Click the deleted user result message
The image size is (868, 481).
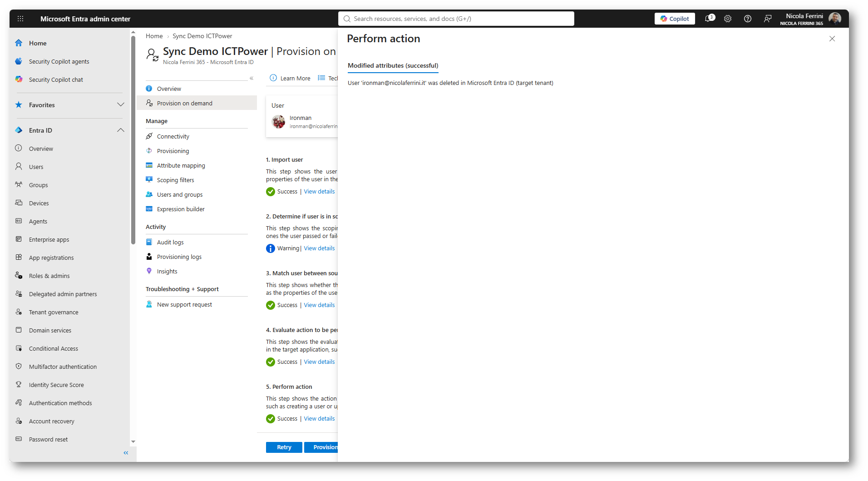450,83
